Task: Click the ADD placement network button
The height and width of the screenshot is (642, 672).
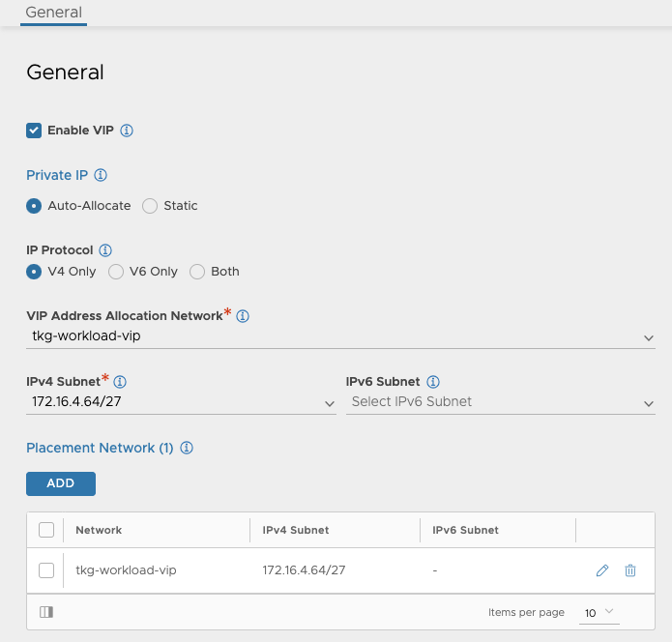Action: [x=61, y=483]
